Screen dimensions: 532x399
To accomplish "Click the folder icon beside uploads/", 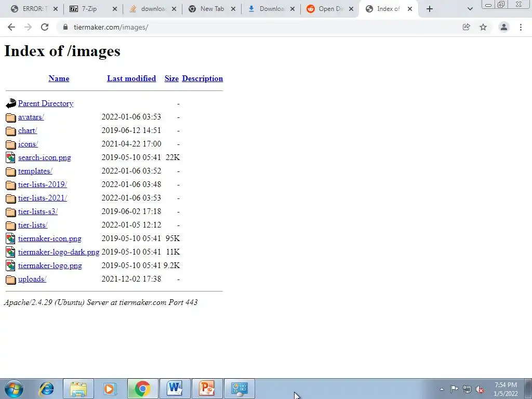I will click(10, 280).
